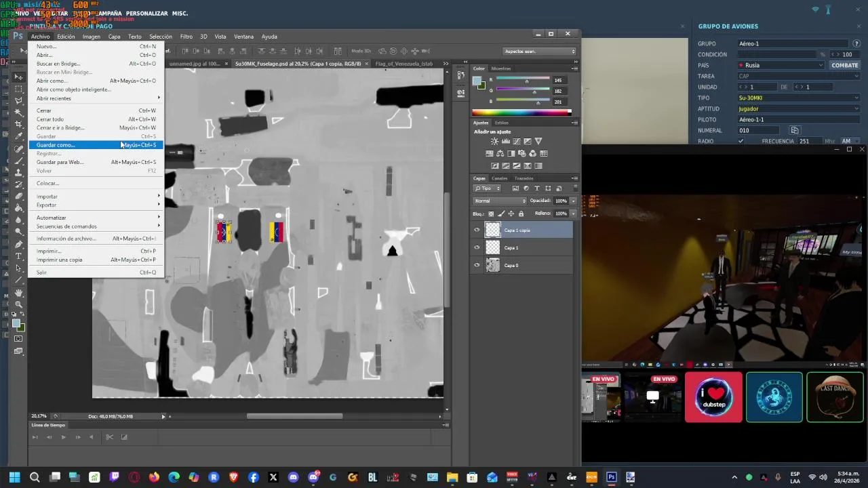
Task: Click copy numeral icon in Grupo de Aviones
Action: click(795, 130)
